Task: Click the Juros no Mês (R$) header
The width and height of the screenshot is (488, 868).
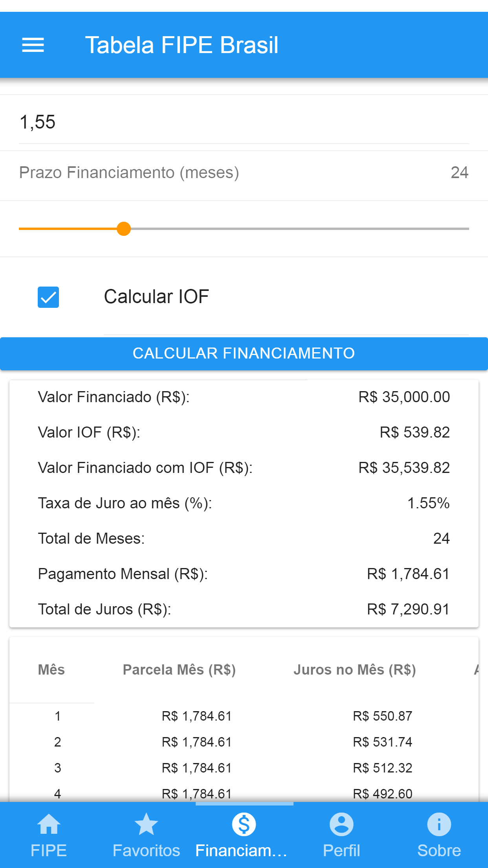Action: pyautogui.click(x=354, y=669)
